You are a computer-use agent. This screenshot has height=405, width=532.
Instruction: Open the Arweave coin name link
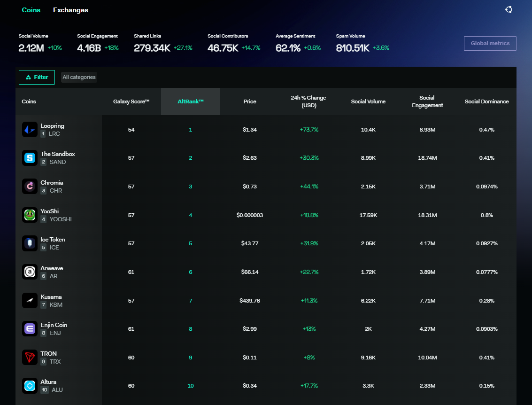pyautogui.click(x=52, y=268)
